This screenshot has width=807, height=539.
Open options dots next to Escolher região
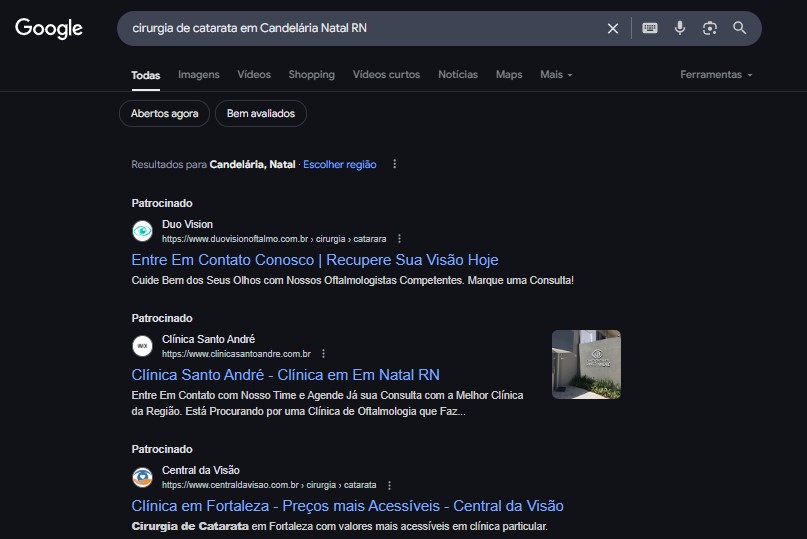tap(395, 164)
